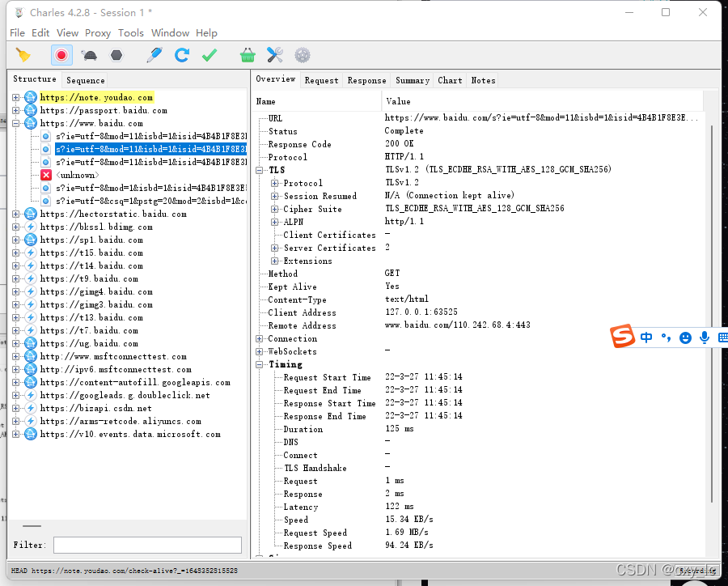Open the Edit menu
Image resolution: width=728 pixels, height=586 pixels.
tap(40, 33)
